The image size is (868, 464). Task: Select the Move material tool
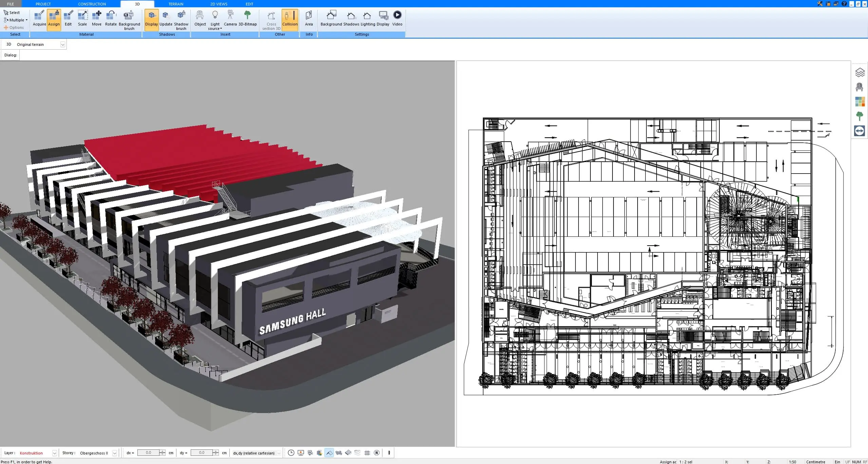click(x=97, y=19)
